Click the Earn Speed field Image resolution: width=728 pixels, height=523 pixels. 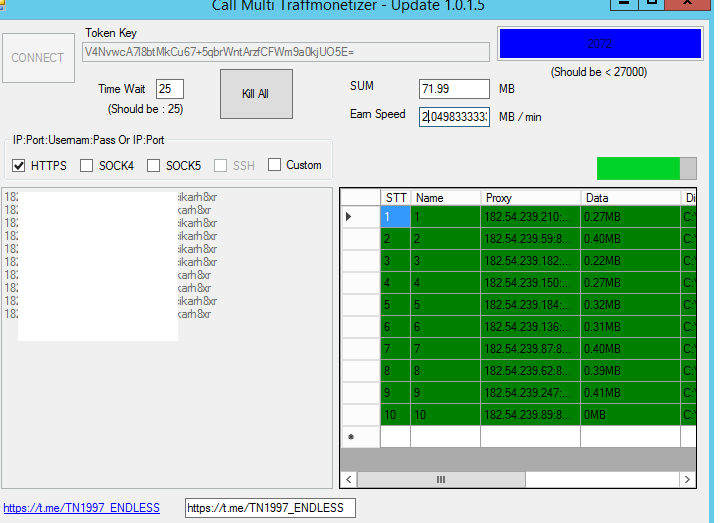tap(454, 116)
